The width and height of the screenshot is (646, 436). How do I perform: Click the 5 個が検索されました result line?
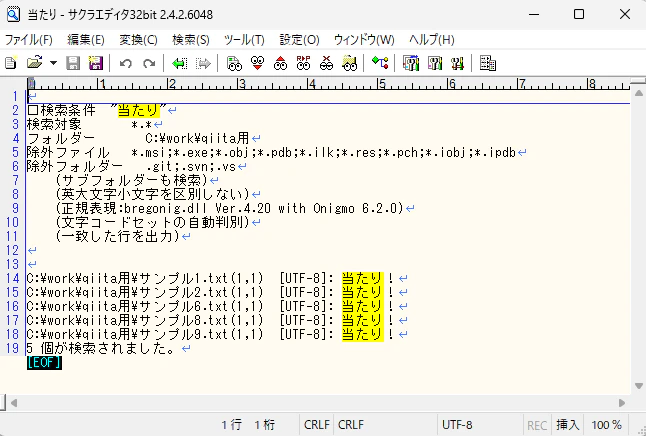coord(101,349)
